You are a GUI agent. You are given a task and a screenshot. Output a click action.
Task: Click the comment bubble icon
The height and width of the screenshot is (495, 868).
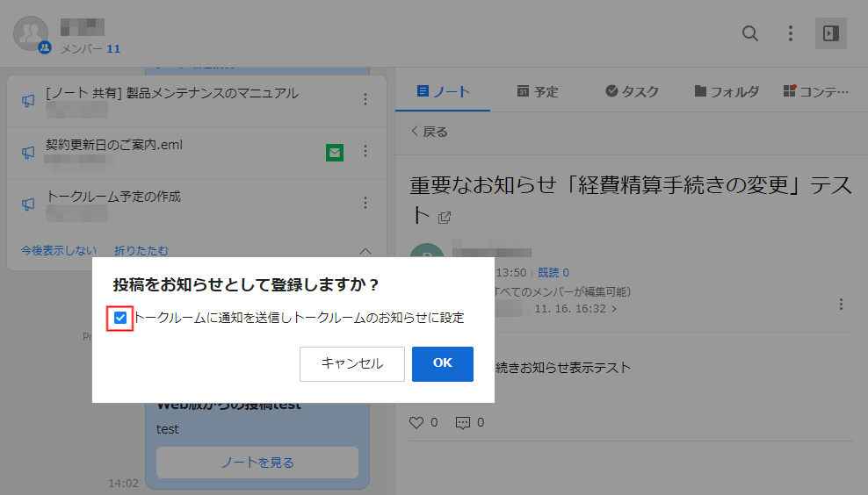coord(463,422)
